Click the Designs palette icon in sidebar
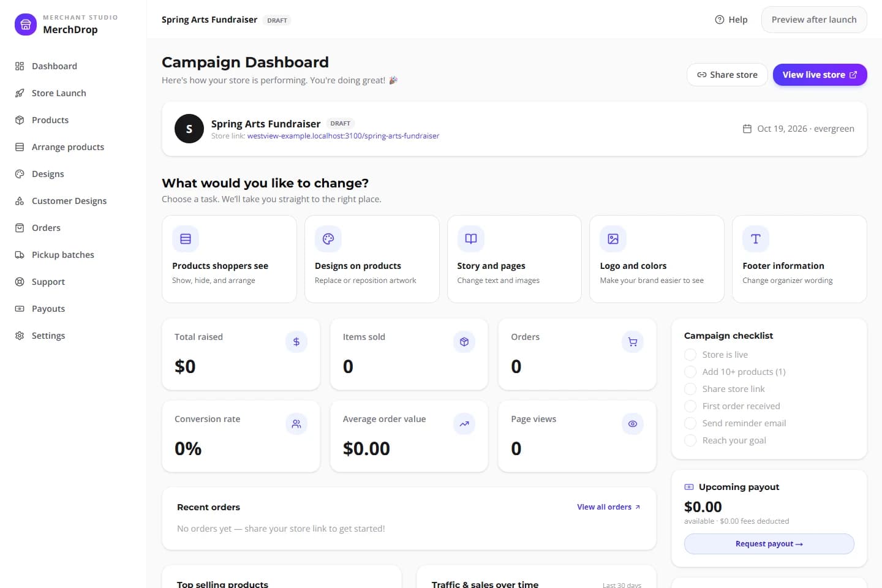The width and height of the screenshot is (882, 588). [20, 174]
